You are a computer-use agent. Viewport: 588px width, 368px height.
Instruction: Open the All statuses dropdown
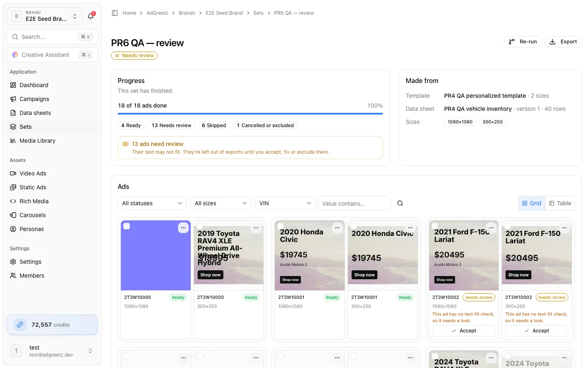point(152,203)
